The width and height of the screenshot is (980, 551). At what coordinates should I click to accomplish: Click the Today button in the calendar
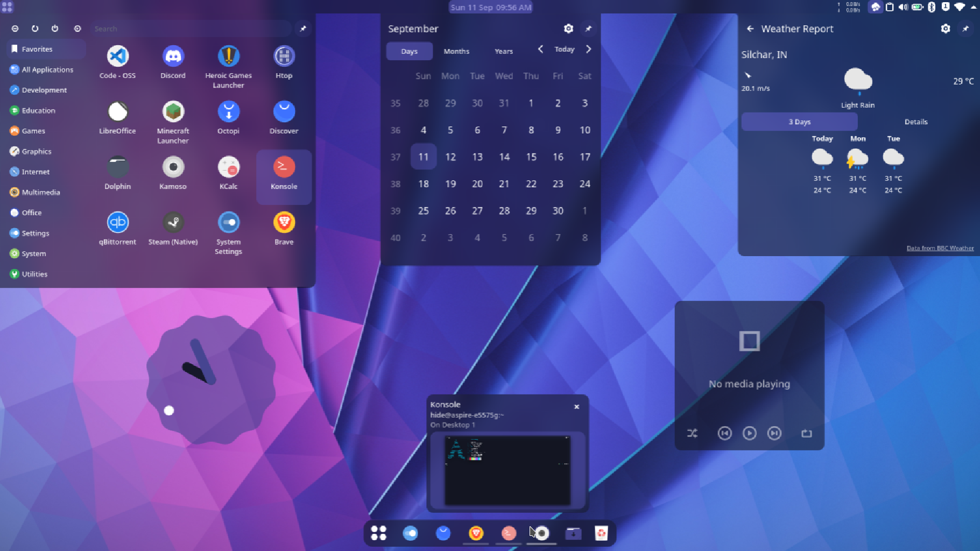[564, 49]
